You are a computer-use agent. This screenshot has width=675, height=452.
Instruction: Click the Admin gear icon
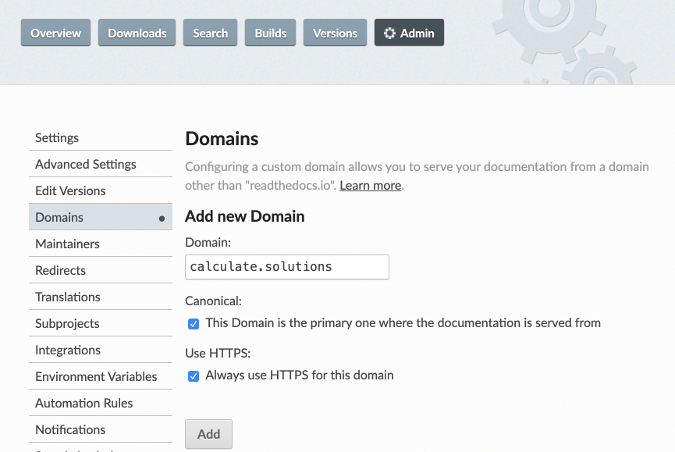point(389,33)
